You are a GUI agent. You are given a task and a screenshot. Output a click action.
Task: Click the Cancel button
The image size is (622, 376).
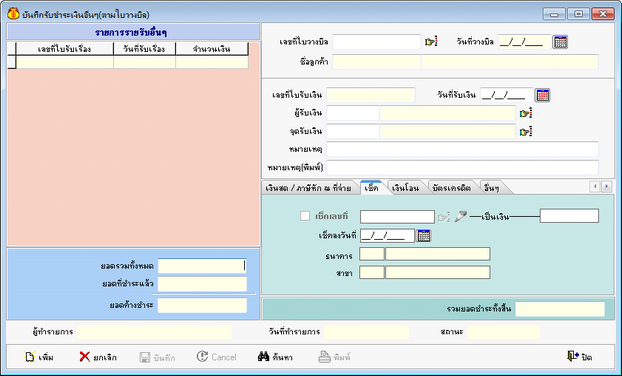point(217,357)
